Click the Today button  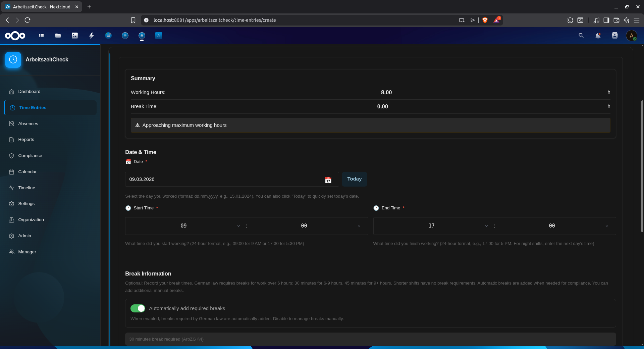click(x=355, y=179)
